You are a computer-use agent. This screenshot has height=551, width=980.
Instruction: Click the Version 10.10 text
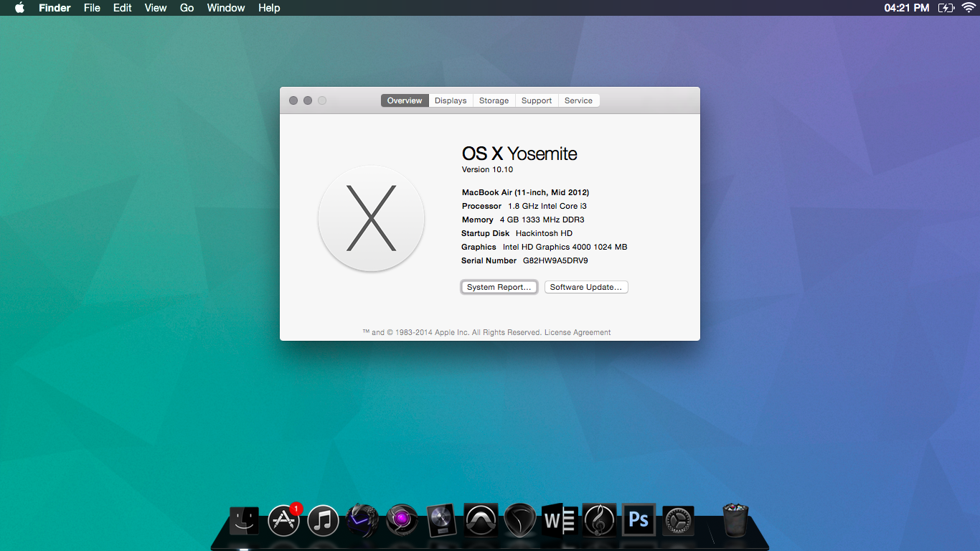pos(487,169)
